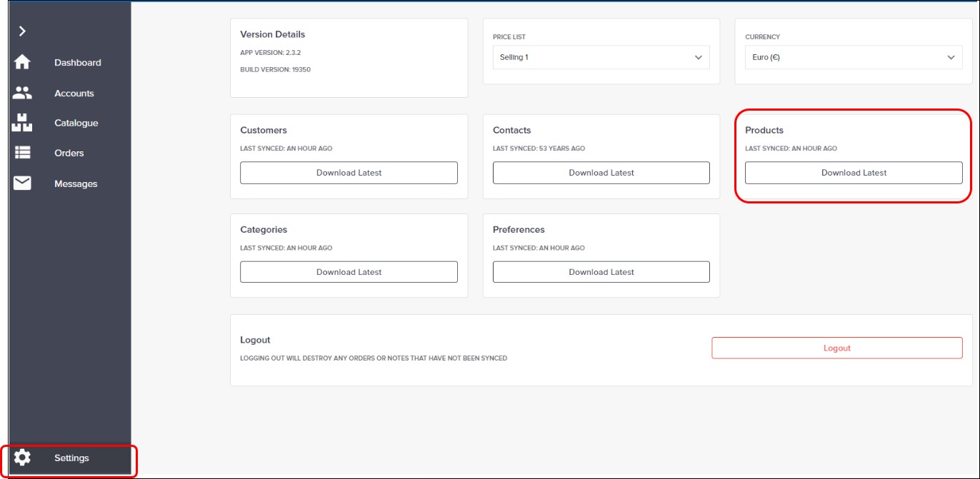Select the Catalogue menu label

(x=76, y=123)
